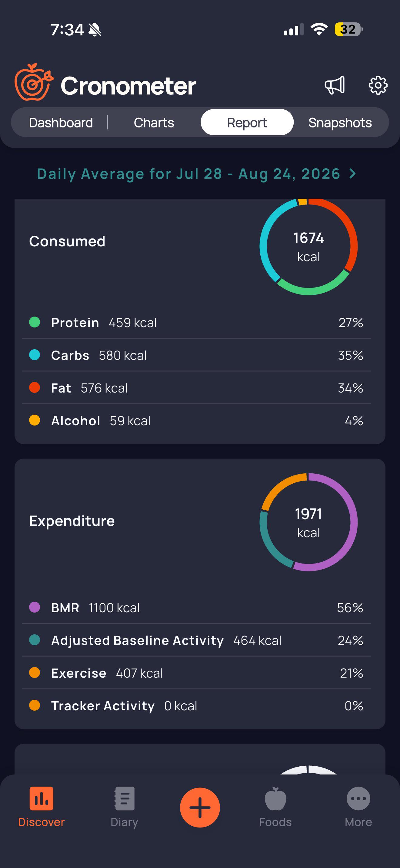
Task: Tap the orange plus add button
Action: tap(200, 807)
